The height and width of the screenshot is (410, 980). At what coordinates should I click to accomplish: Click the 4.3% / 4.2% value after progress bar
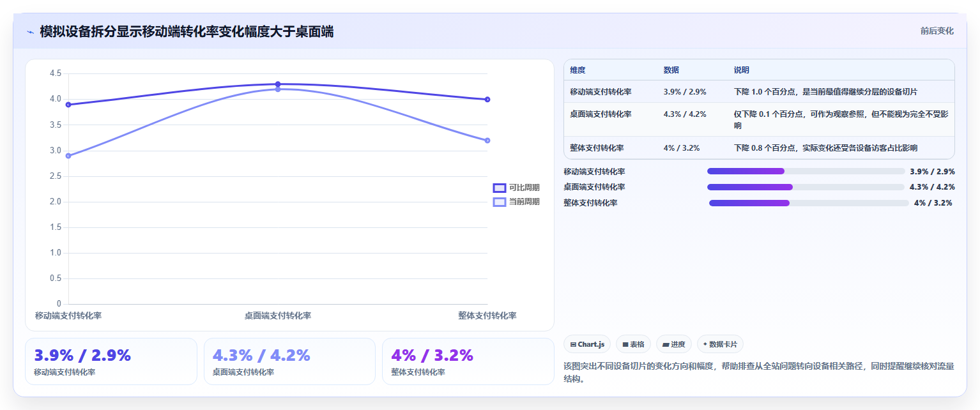[x=932, y=187]
